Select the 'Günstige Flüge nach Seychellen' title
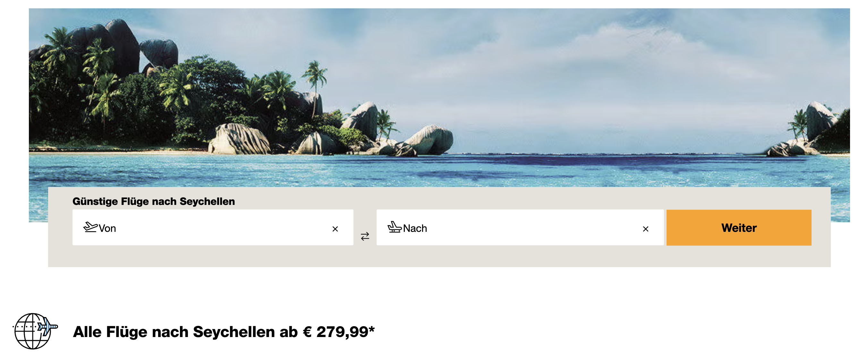This screenshot has width=868, height=363. [154, 201]
